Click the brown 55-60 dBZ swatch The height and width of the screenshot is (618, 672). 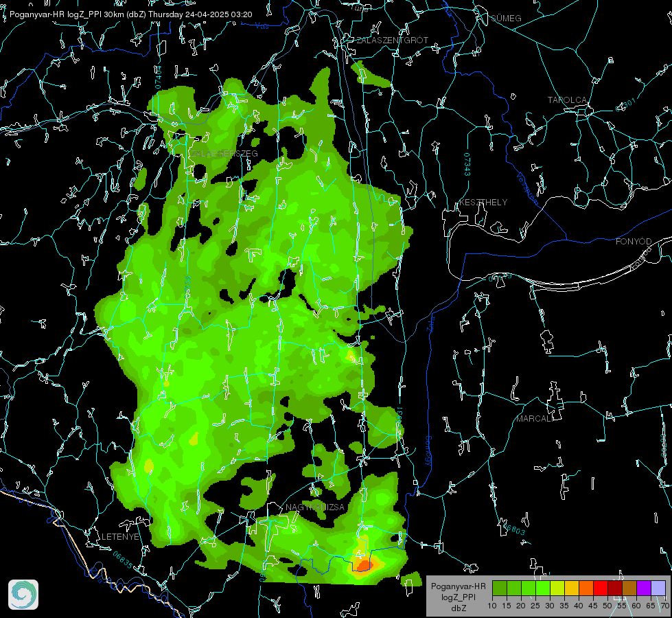pos(629,588)
